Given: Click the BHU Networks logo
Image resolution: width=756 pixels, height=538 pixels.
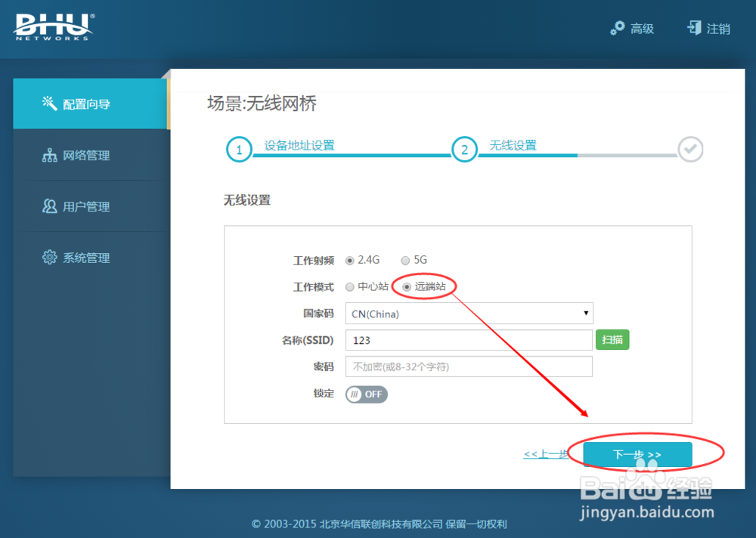Looking at the screenshot, I should point(54,27).
